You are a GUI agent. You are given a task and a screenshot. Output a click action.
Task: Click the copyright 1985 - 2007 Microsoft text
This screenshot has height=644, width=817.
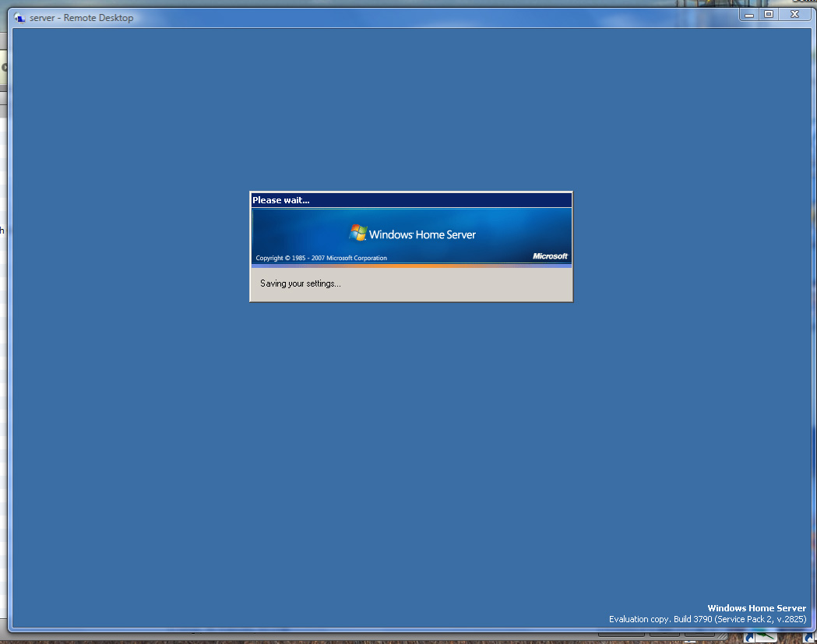(321, 258)
